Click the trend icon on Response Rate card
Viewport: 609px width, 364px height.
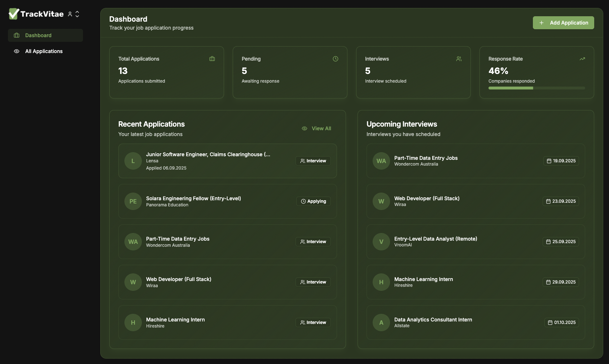(582, 59)
